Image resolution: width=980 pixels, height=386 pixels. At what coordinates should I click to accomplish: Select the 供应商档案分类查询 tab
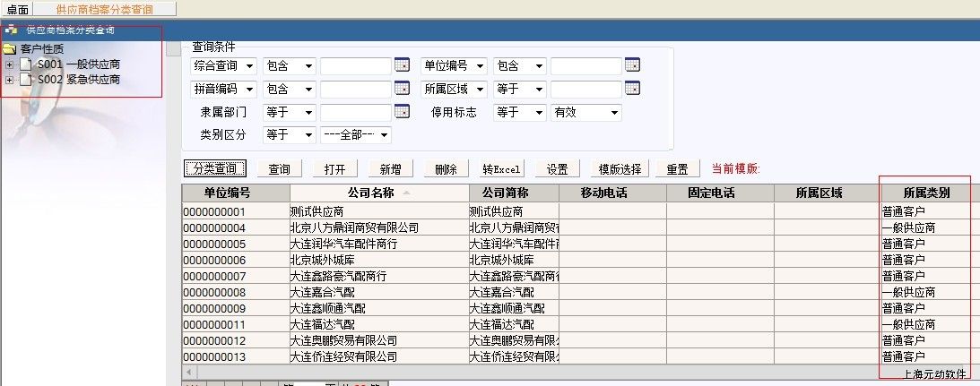point(104,8)
